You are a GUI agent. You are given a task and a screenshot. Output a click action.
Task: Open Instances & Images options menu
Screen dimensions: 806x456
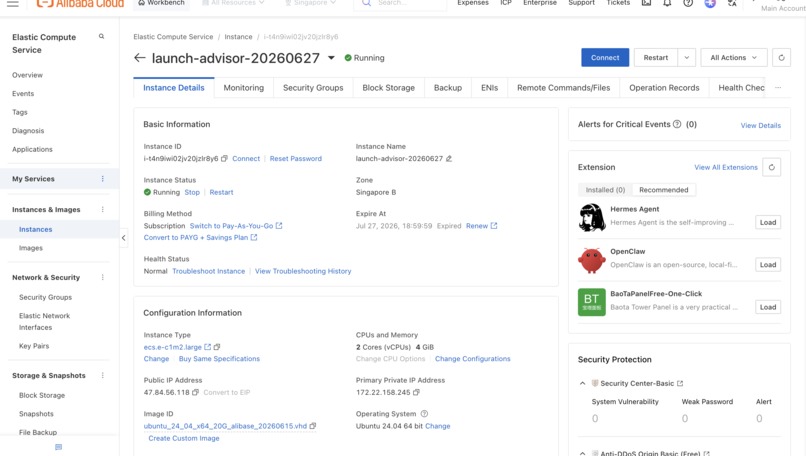102,210
